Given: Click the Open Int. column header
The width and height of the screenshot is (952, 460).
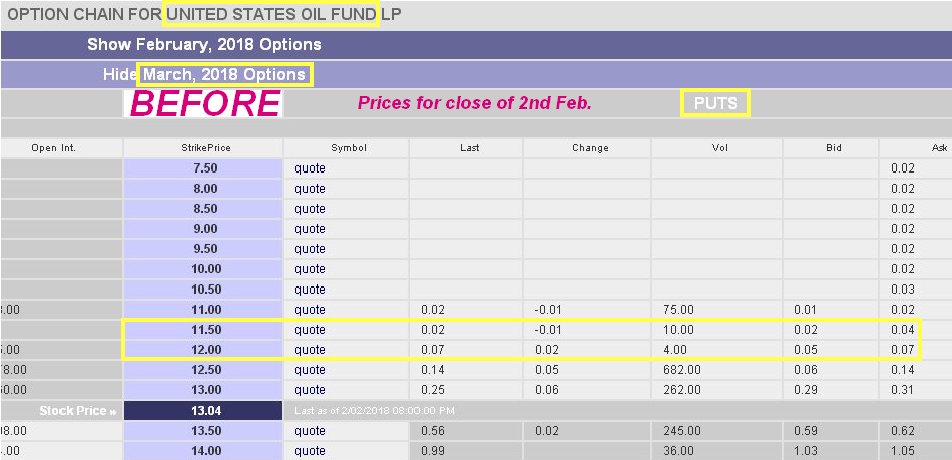Looking at the screenshot, I should coord(53,147).
